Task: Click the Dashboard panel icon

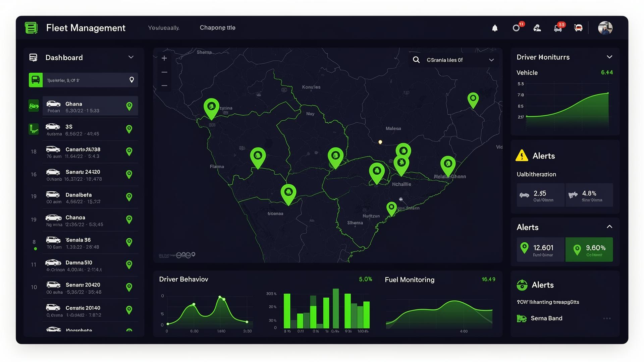Action: 33,58
